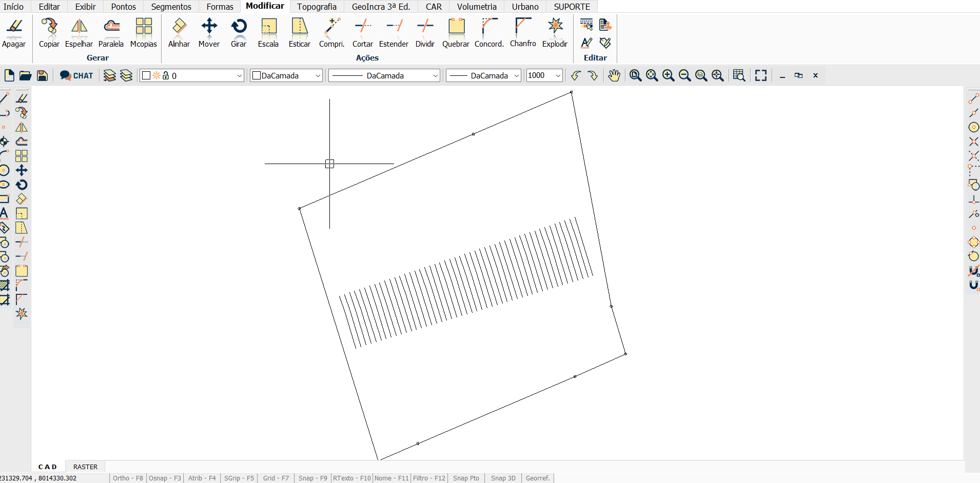Enable Grid - F7 display
Viewport: 980px width, 483px height.
(276, 478)
